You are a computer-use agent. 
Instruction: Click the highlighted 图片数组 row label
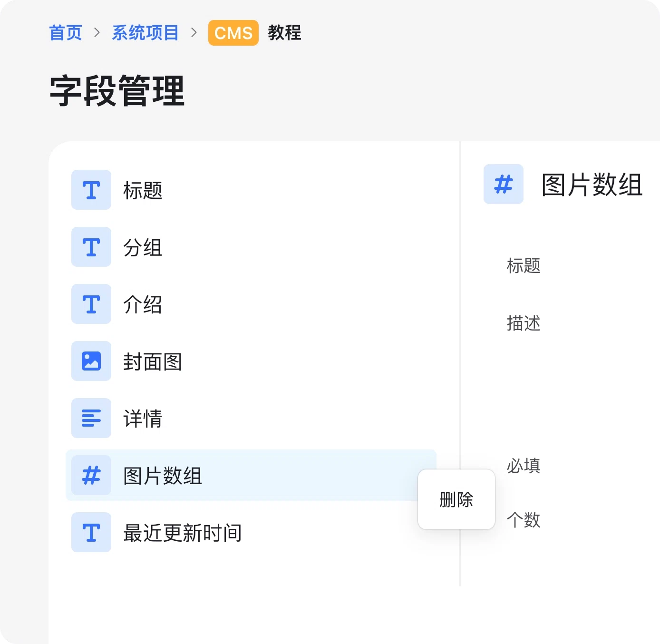coord(163,476)
